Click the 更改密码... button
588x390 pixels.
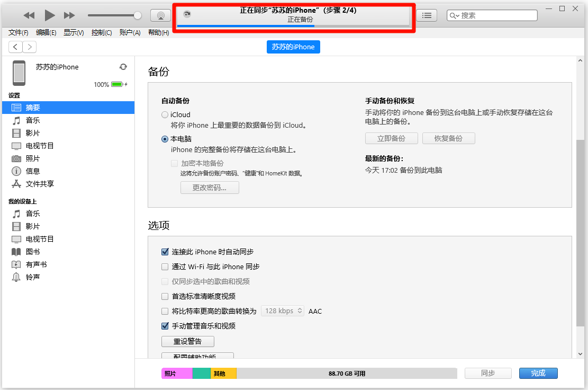(x=210, y=188)
